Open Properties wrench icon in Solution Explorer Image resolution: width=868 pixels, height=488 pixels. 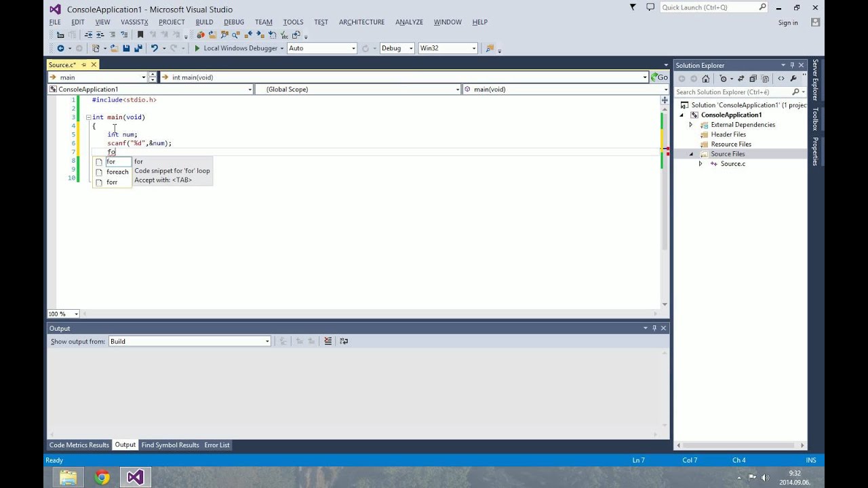coord(793,79)
